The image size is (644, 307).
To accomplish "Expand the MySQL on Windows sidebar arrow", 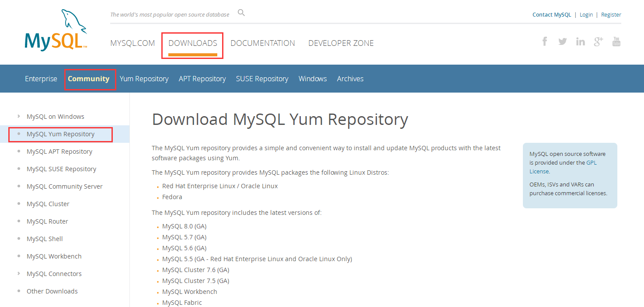I will tap(18, 117).
